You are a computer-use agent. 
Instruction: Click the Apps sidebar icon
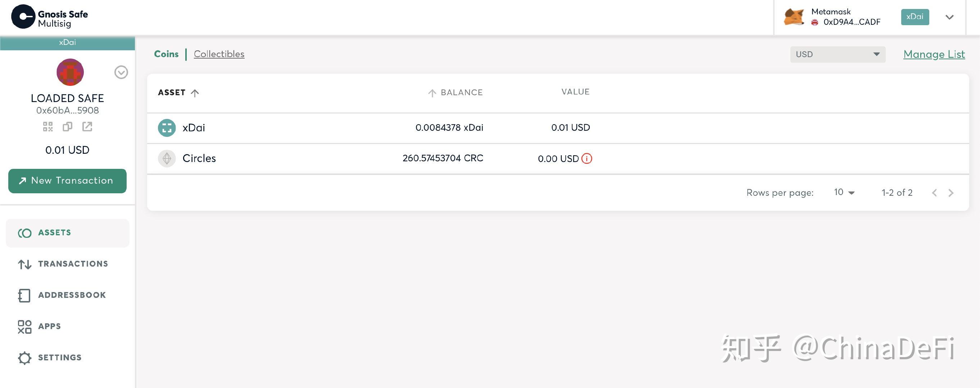pos(23,325)
